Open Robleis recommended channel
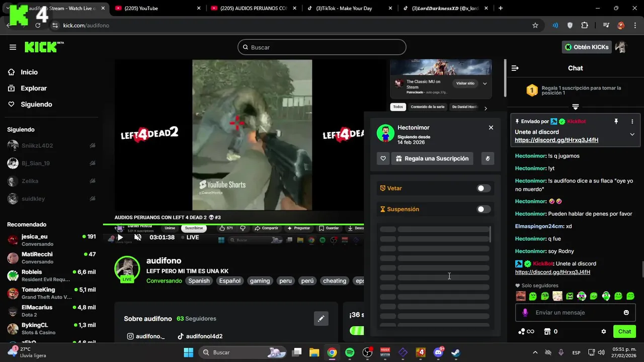Screen dimensions: 644x362 click(51, 276)
